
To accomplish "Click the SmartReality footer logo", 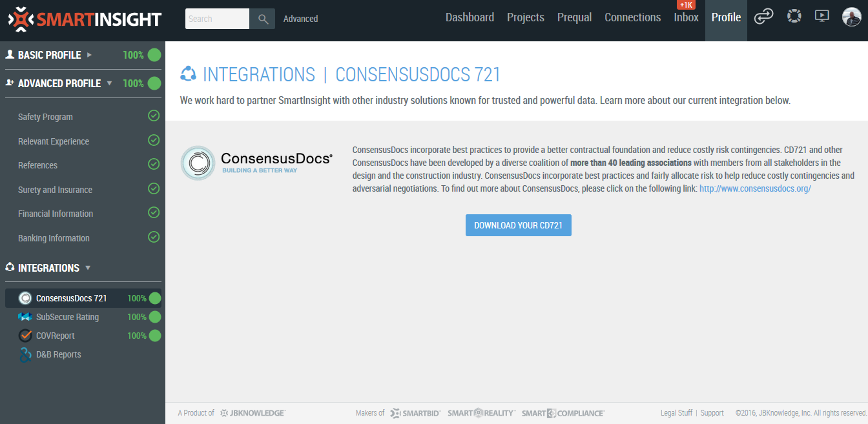I will point(482,413).
